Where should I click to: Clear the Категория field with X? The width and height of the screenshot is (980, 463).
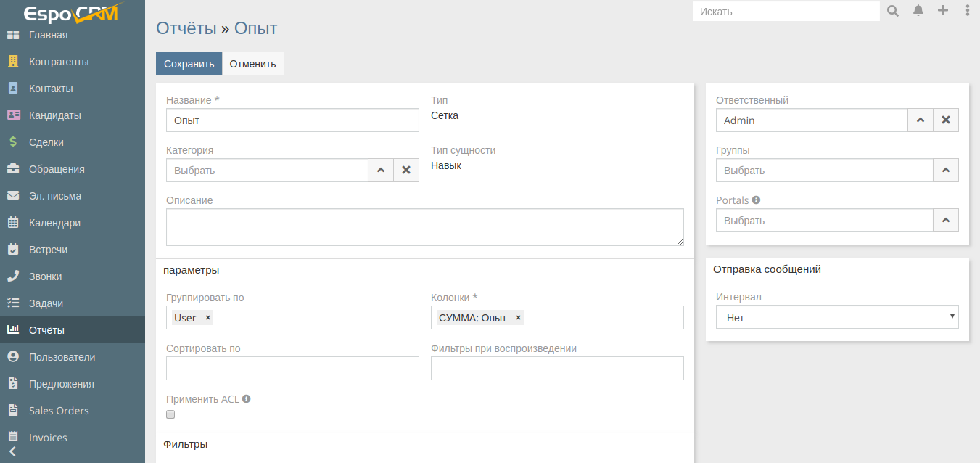point(406,171)
